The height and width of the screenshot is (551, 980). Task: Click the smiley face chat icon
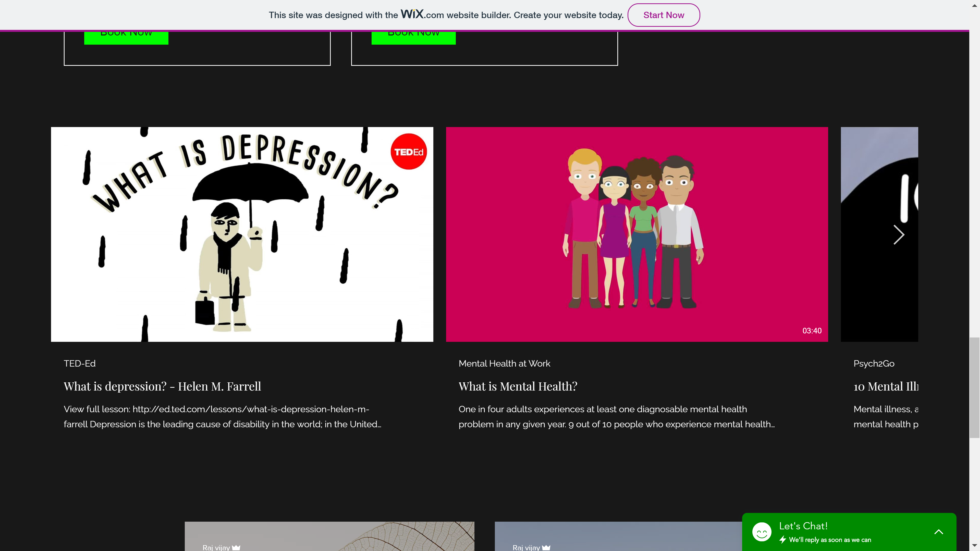pyautogui.click(x=762, y=532)
